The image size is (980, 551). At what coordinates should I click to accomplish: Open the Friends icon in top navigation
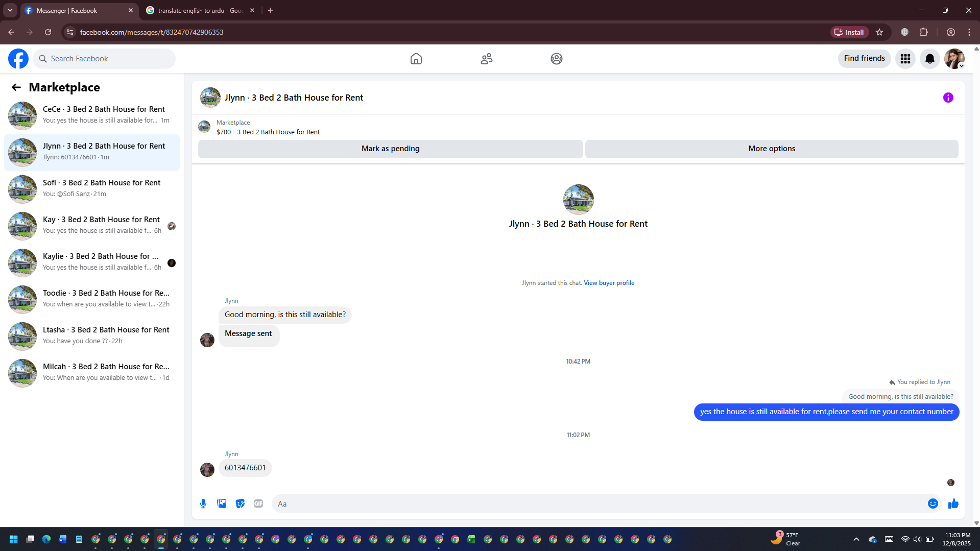(x=487, y=59)
